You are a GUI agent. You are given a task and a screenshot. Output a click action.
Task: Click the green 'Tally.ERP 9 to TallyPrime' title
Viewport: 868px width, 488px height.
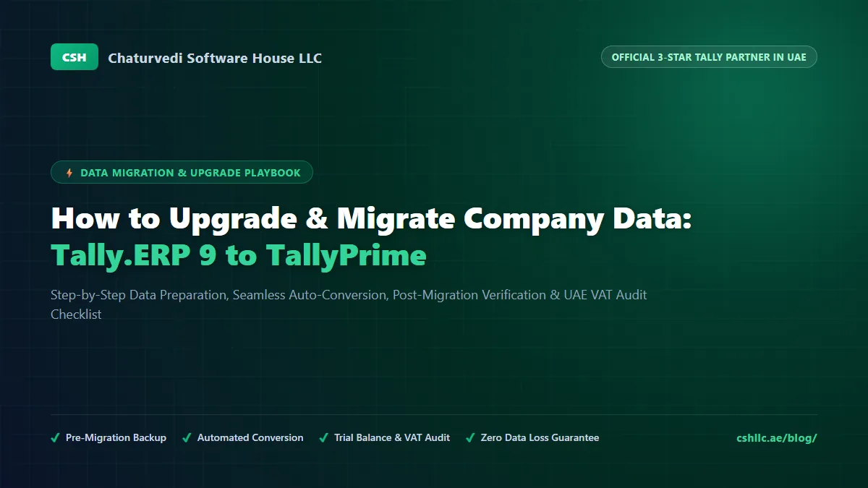click(239, 255)
